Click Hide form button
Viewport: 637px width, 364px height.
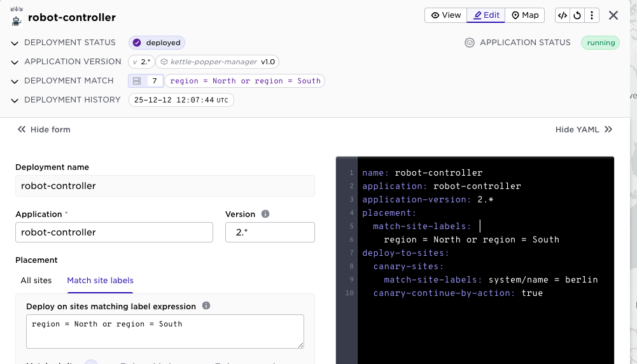[x=44, y=130]
